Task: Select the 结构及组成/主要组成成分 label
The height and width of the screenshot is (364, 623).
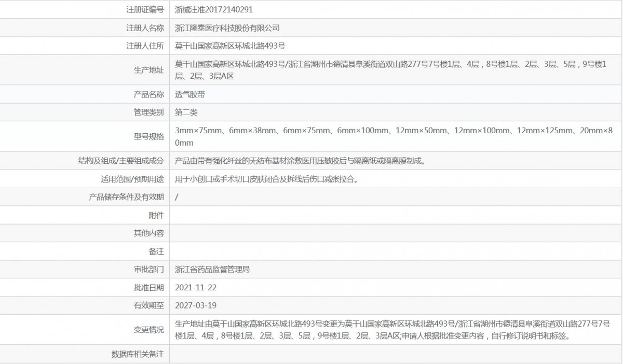Action: tap(120, 161)
